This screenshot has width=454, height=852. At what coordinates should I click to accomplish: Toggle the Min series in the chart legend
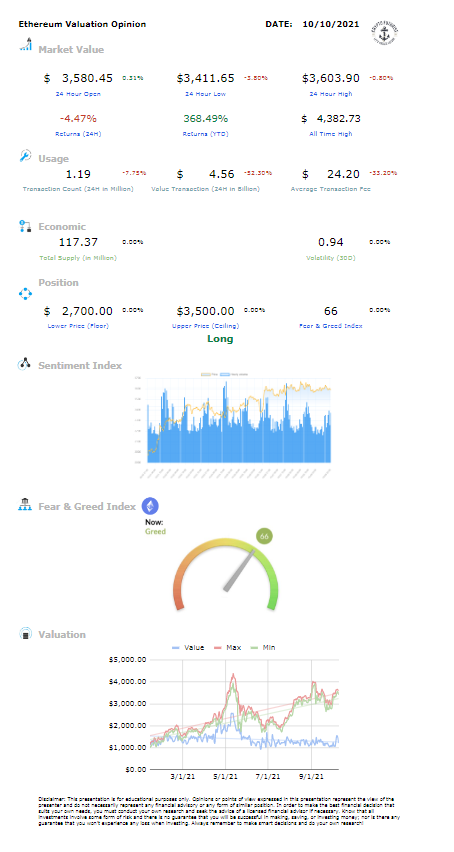click(x=262, y=647)
